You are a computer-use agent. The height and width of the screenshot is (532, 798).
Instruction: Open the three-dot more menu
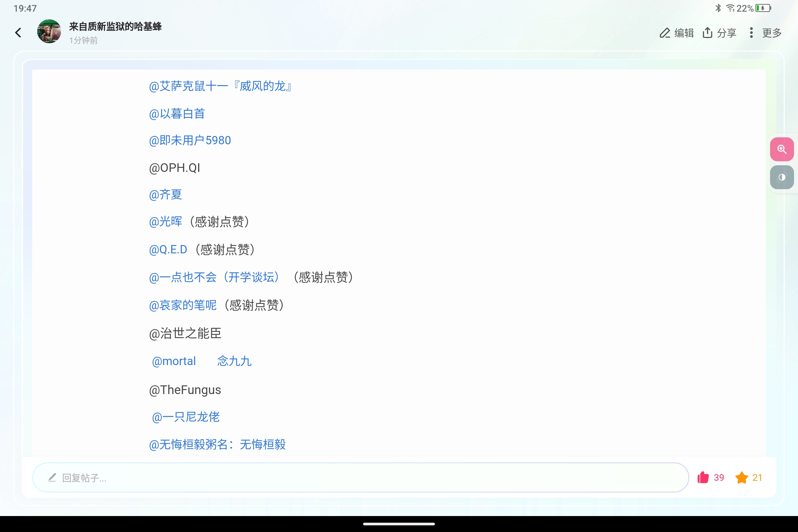click(751, 33)
